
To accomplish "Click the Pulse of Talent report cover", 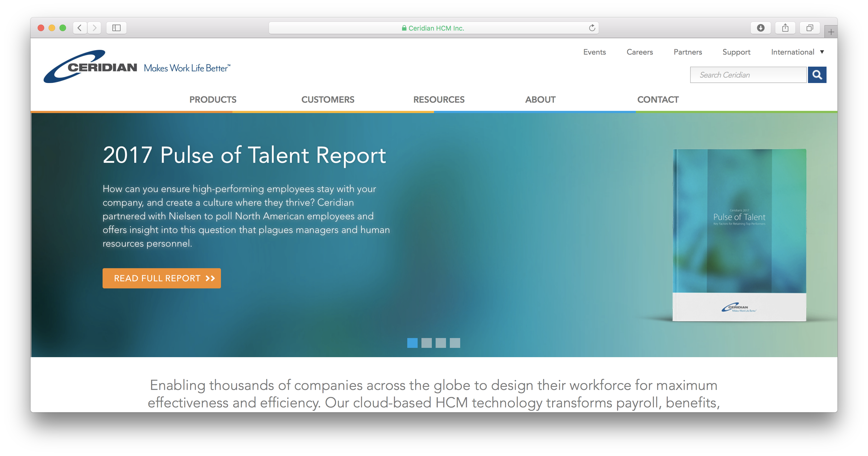I will (x=739, y=235).
